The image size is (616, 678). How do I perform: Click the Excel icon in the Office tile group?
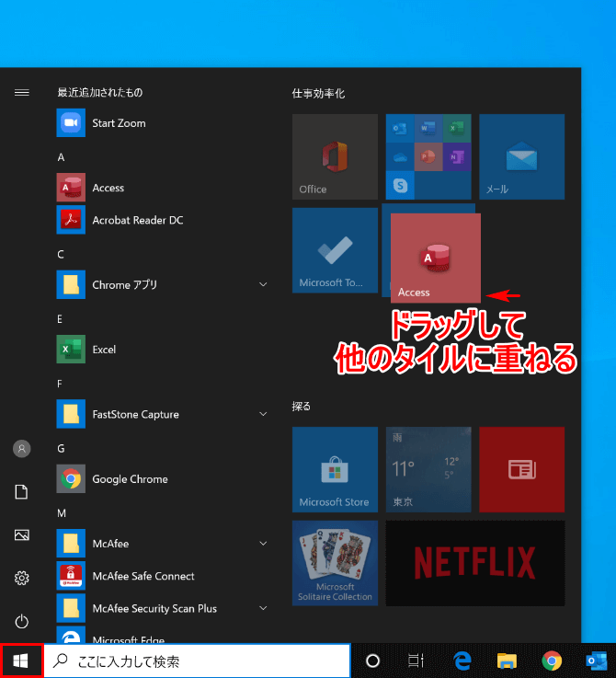[457, 129]
